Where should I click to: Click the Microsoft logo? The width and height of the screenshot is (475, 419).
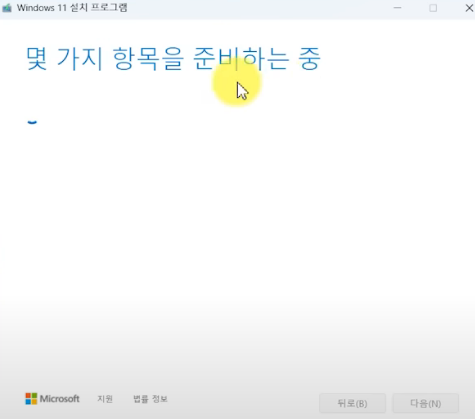pyautogui.click(x=52, y=399)
